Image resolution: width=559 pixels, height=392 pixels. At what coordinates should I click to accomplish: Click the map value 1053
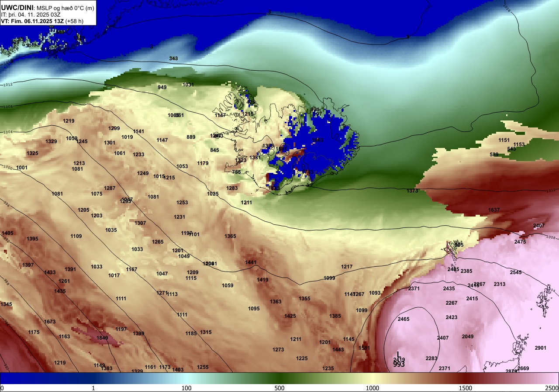(x=182, y=166)
